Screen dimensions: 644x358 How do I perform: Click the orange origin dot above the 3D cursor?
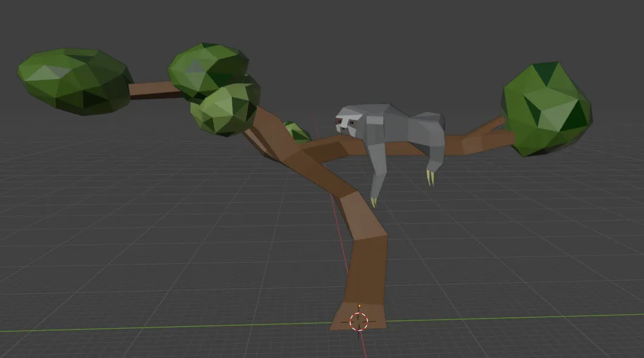[360, 306]
